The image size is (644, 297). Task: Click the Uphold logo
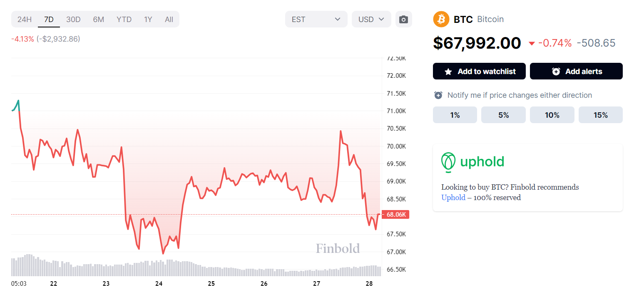coord(472,162)
